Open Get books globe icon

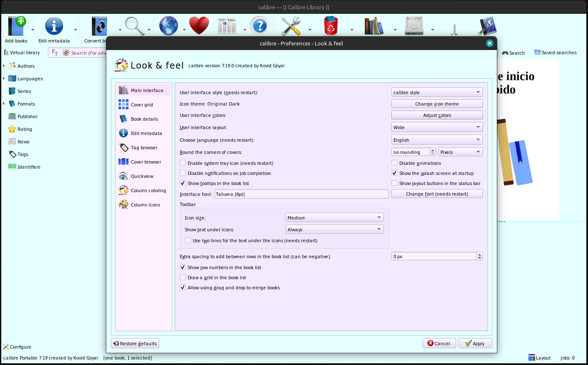pyautogui.click(x=169, y=26)
